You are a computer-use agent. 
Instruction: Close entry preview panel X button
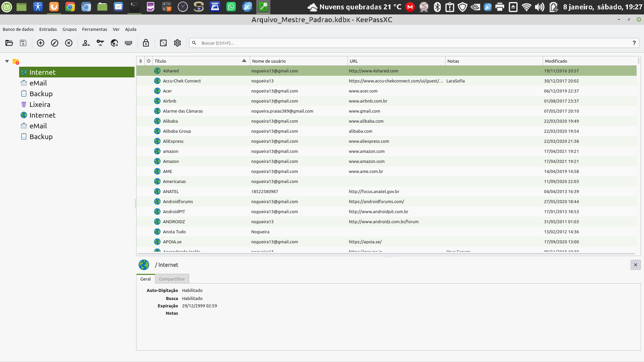point(636,265)
